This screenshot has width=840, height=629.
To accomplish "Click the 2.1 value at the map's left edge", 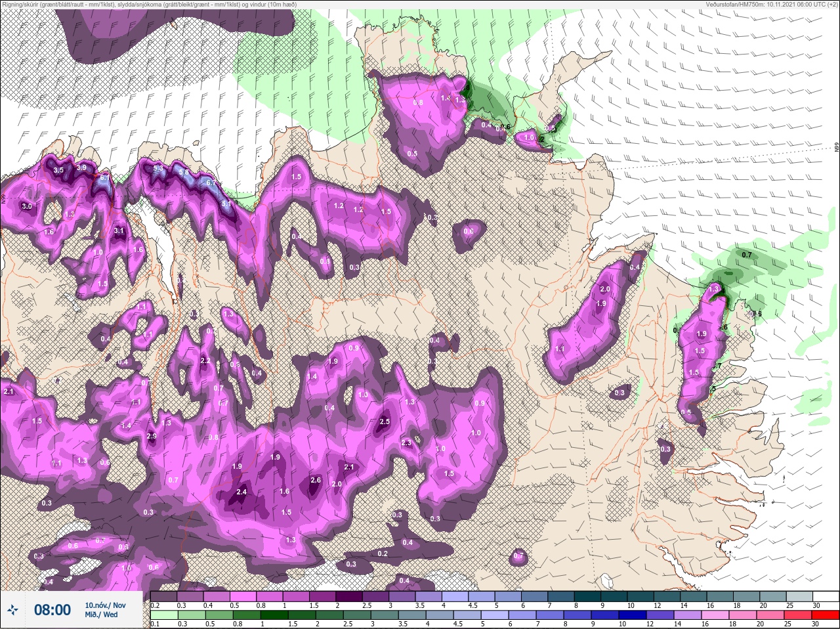I will [x=9, y=391].
